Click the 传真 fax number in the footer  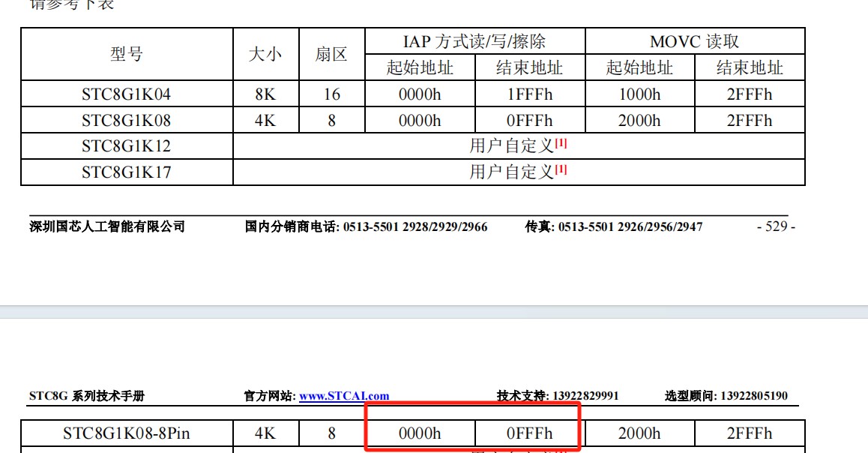[630, 227]
